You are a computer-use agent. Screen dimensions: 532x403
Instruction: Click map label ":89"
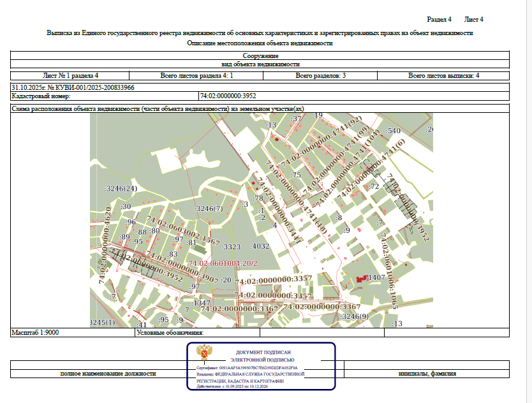[x=125, y=237]
